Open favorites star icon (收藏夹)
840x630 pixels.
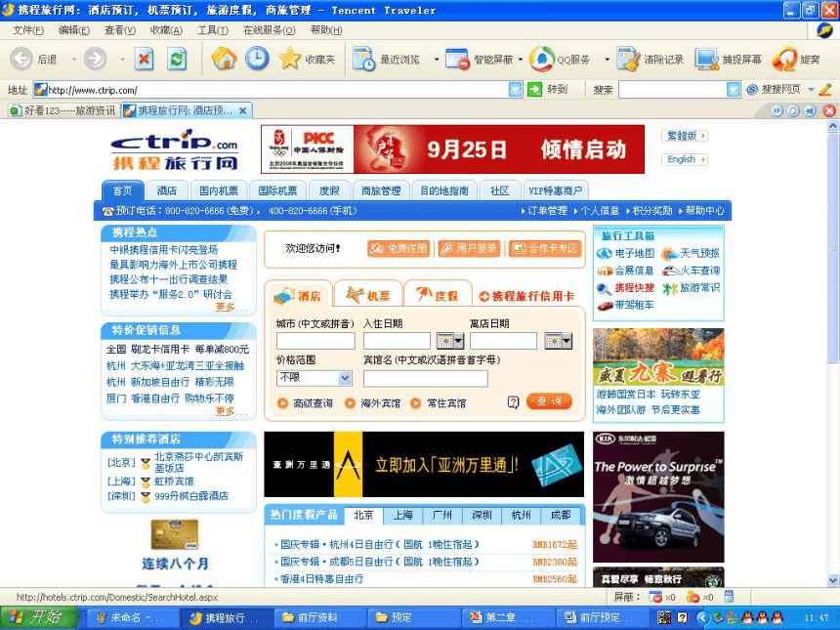tap(290, 59)
